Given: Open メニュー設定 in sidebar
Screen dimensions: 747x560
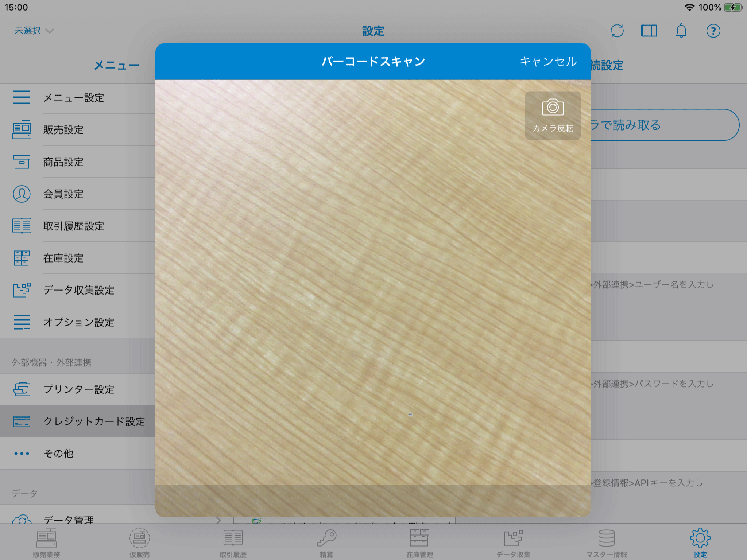Looking at the screenshot, I should (x=74, y=98).
